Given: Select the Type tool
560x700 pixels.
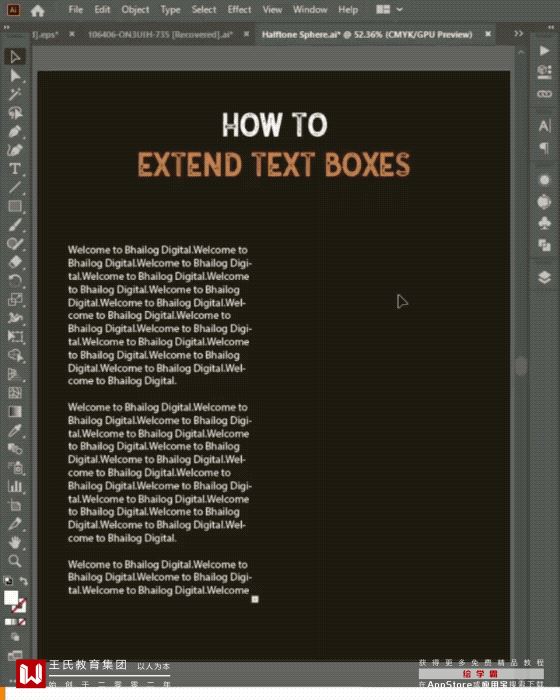Looking at the screenshot, I should 15,169.
